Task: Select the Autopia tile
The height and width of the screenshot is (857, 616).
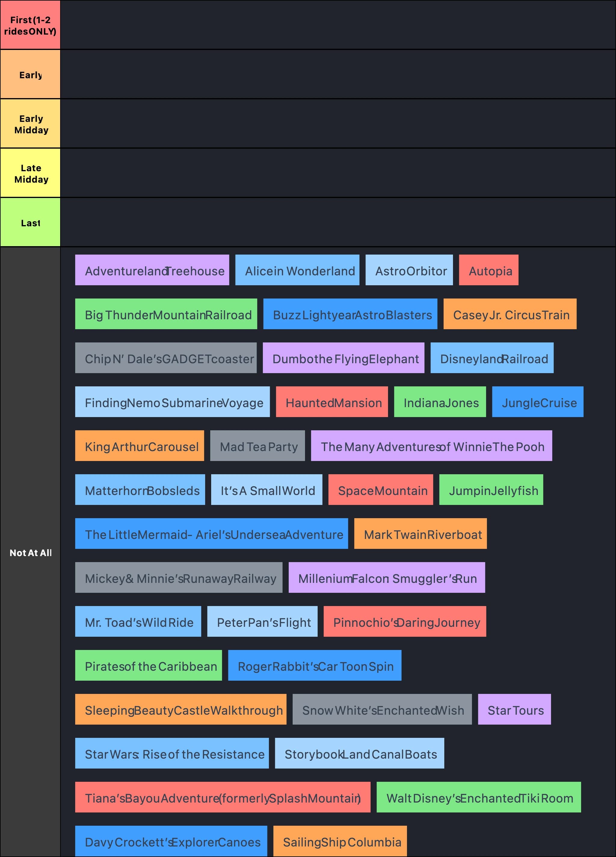Action: pyautogui.click(x=488, y=270)
